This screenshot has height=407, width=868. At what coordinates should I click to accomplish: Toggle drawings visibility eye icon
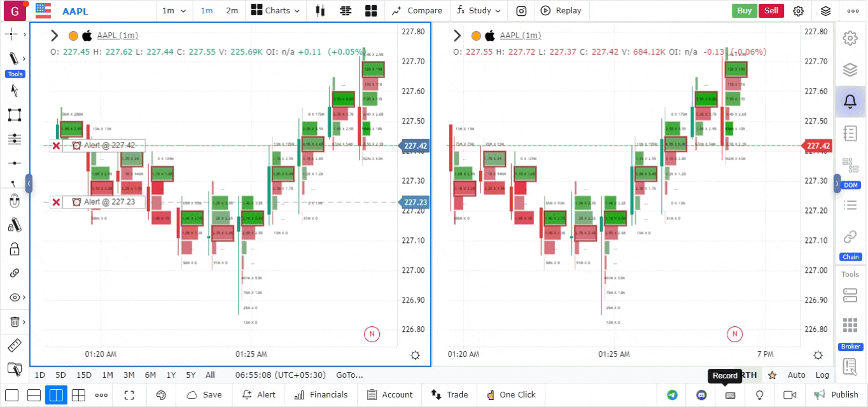coord(14,298)
